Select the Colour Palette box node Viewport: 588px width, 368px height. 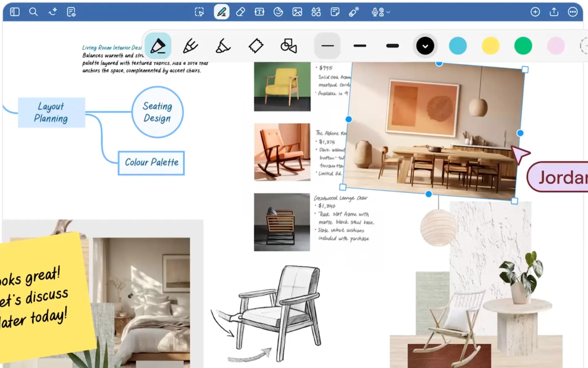click(x=151, y=163)
